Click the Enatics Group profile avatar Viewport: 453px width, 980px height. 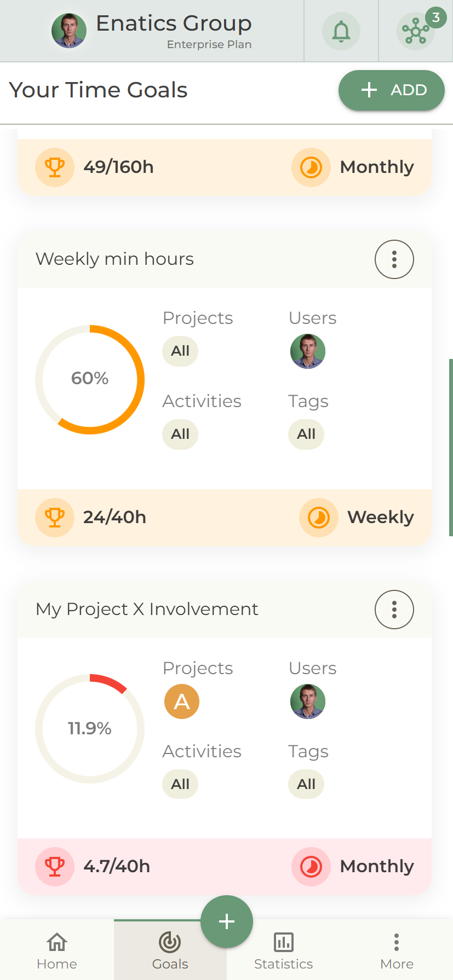pyautogui.click(x=69, y=31)
